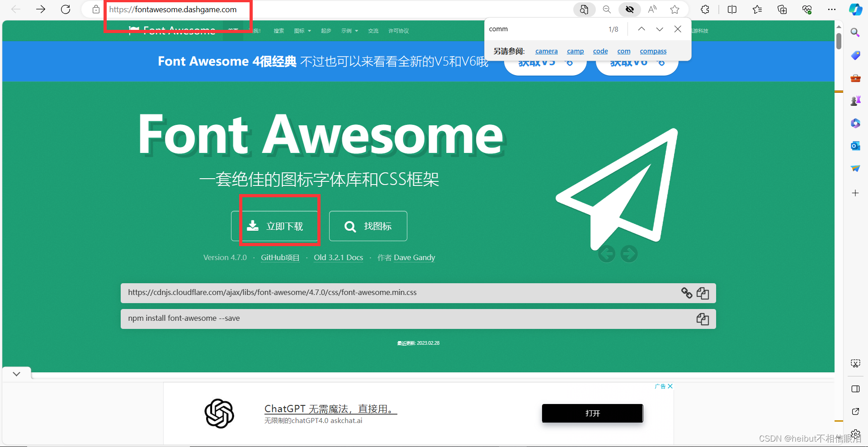Jump to previous find result
This screenshot has height=447, width=868.
click(642, 29)
